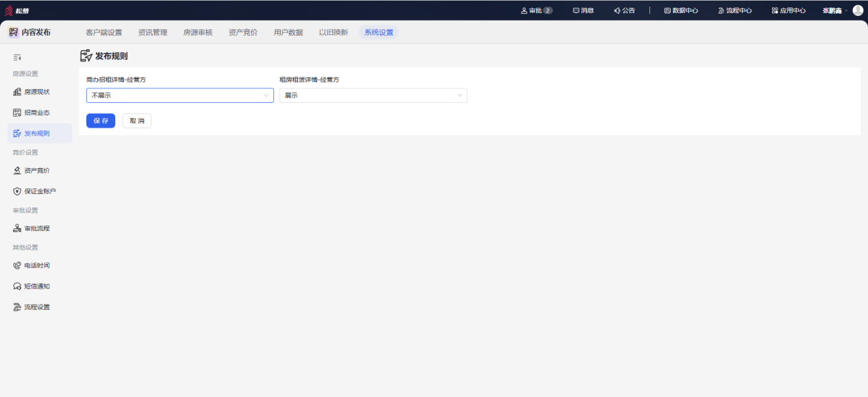Expand the 张鹏鑫 user menu
868x397 pixels.
tap(835, 10)
